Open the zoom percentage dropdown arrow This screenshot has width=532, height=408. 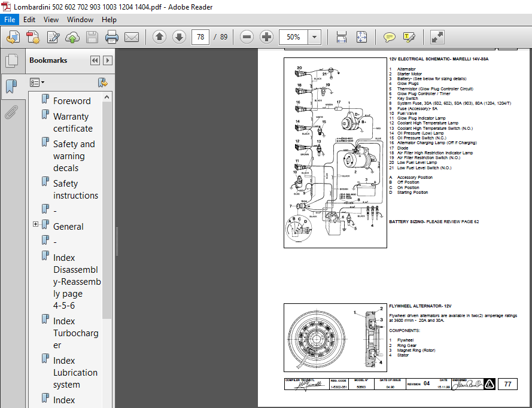[x=315, y=37]
